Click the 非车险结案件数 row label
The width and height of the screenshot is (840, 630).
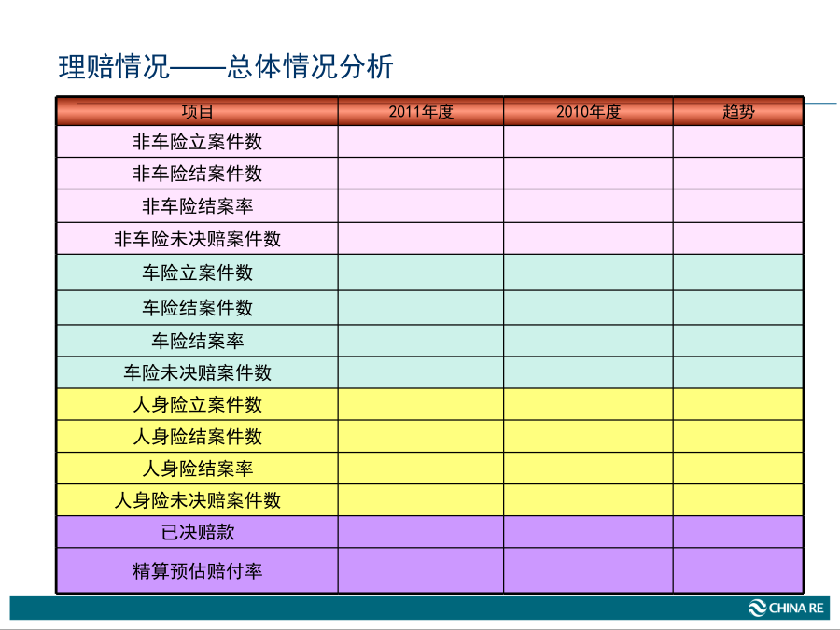click(197, 174)
